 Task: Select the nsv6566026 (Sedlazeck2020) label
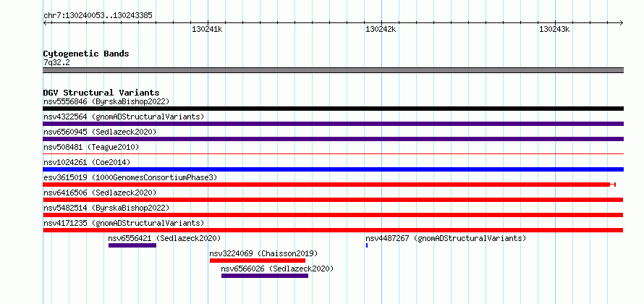277,269
